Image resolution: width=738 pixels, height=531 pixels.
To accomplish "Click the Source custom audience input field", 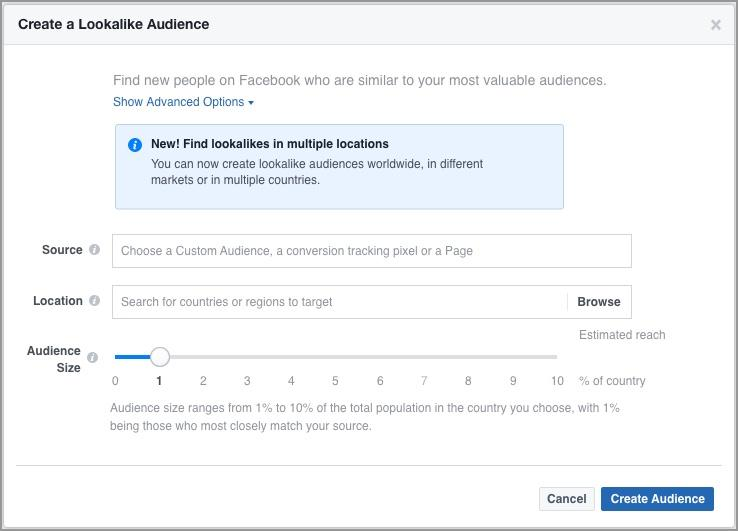I will [x=371, y=251].
